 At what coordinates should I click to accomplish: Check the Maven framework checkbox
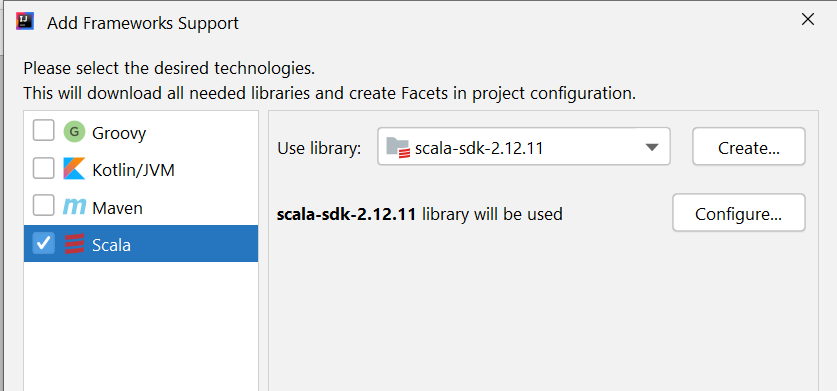[x=44, y=206]
